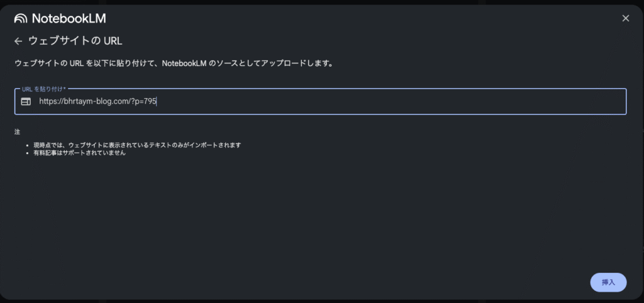644x303 pixels.
Task: Close the dialog with the X icon
Action: tap(626, 18)
